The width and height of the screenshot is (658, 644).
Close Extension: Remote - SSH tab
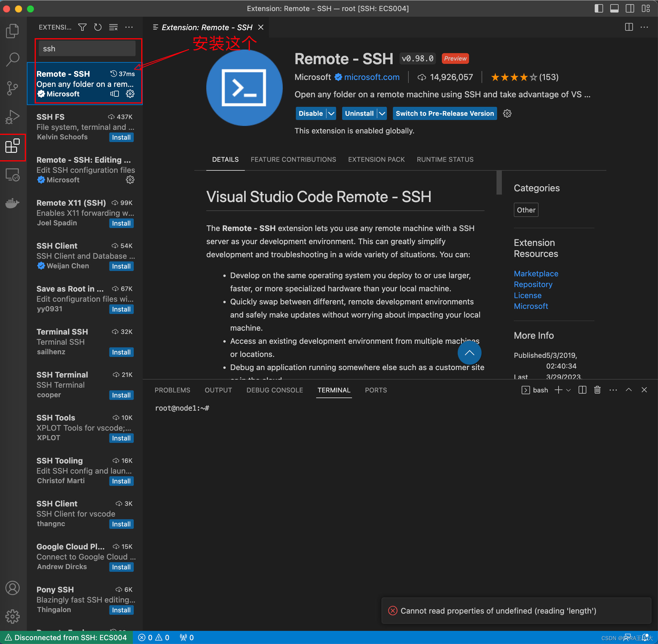(x=261, y=27)
